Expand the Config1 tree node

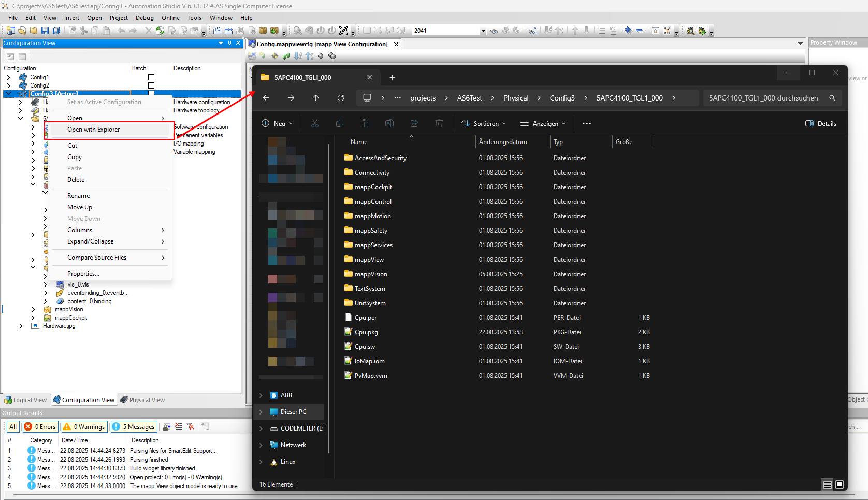[x=8, y=77]
